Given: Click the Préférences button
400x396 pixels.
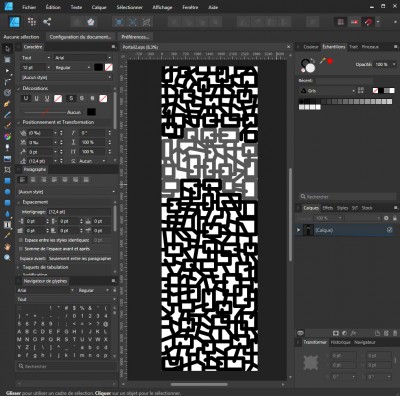Looking at the screenshot, I should tap(135, 37).
